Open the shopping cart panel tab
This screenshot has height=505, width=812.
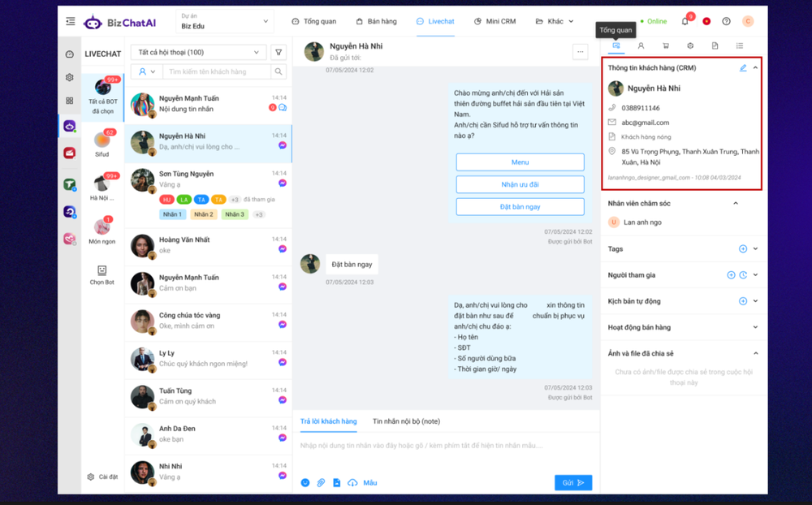tap(666, 46)
